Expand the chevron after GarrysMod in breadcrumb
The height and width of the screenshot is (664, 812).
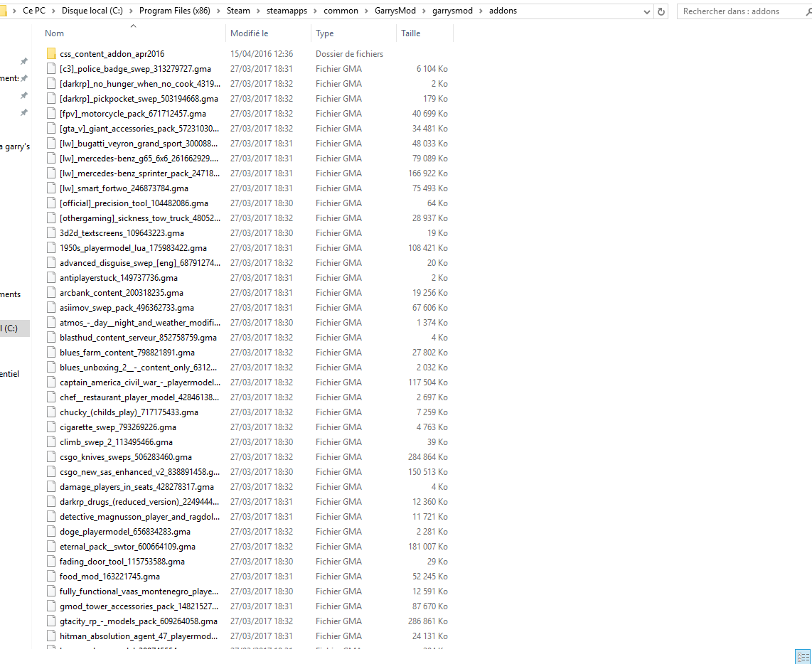[424, 11]
